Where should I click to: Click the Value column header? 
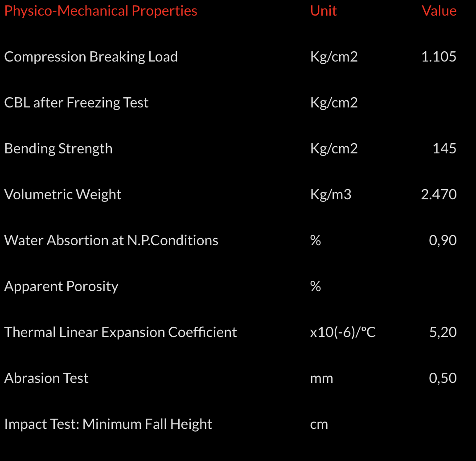[x=439, y=11]
